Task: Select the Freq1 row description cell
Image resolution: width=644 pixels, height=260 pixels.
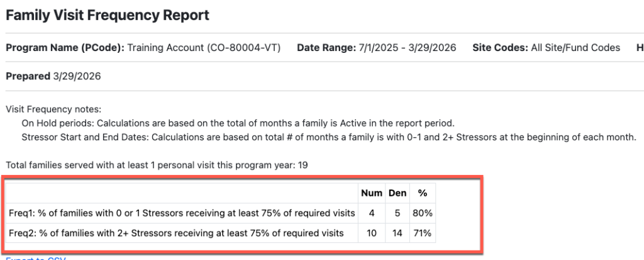Action: click(182, 213)
